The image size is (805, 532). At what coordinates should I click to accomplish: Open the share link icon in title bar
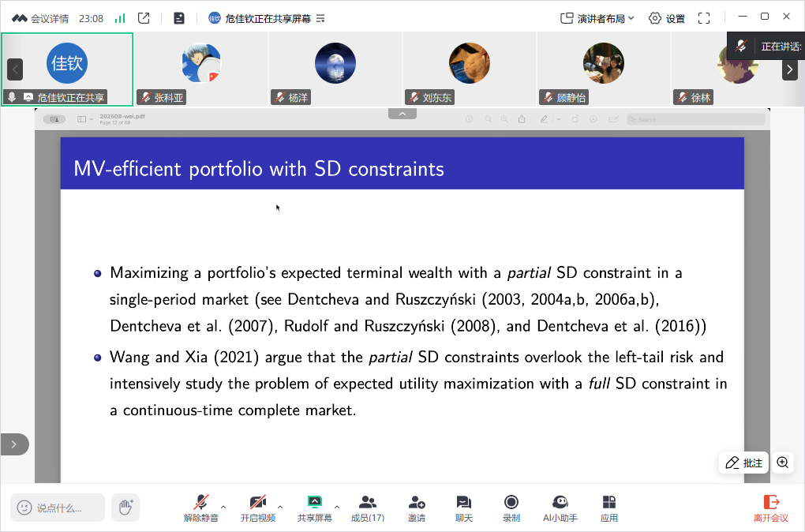coord(144,18)
